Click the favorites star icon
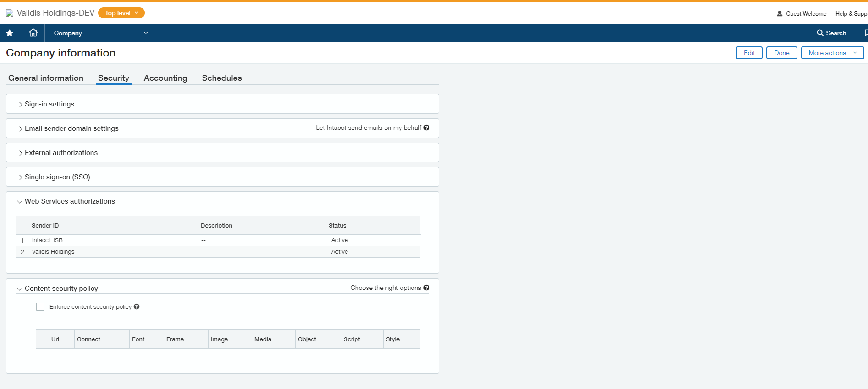Image resolution: width=868 pixels, height=389 pixels. (10, 33)
